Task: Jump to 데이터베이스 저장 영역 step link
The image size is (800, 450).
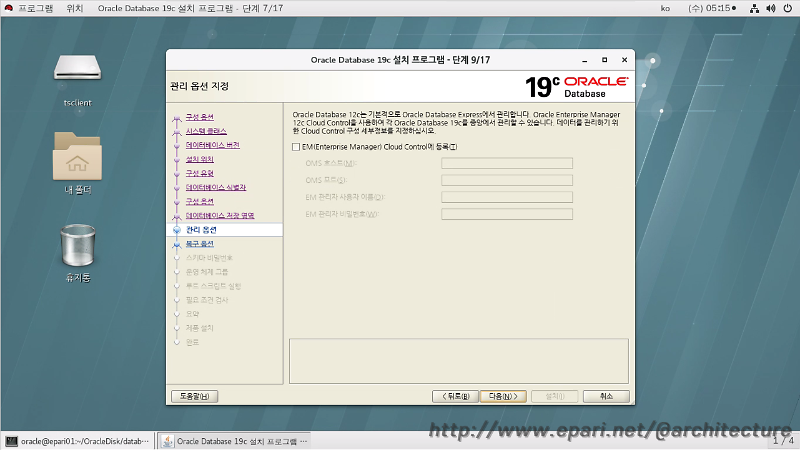Action: pos(220,216)
